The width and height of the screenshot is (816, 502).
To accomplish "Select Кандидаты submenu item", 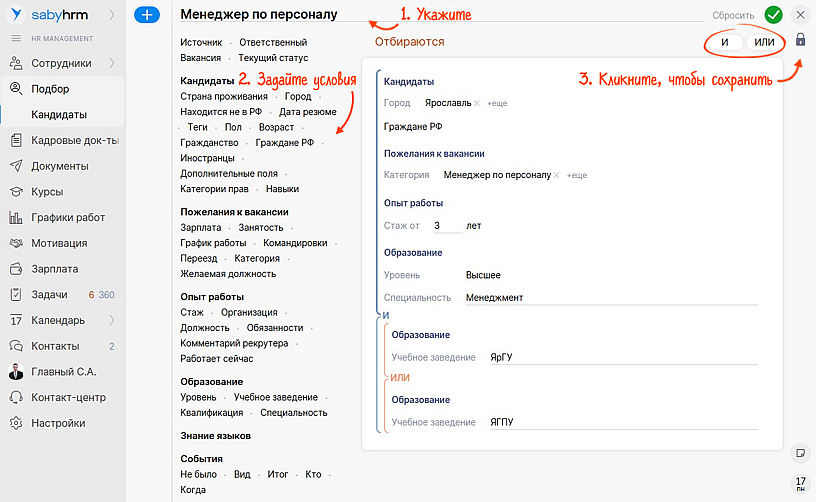I will [59, 114].
